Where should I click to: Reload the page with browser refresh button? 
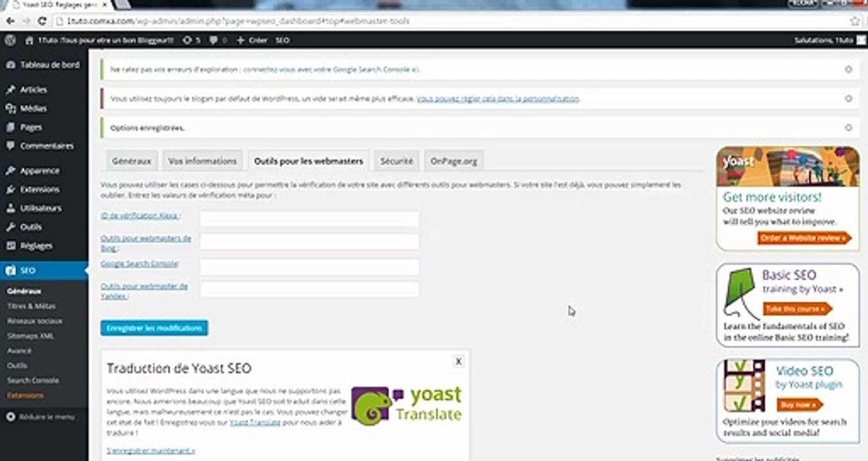[42, 21]
